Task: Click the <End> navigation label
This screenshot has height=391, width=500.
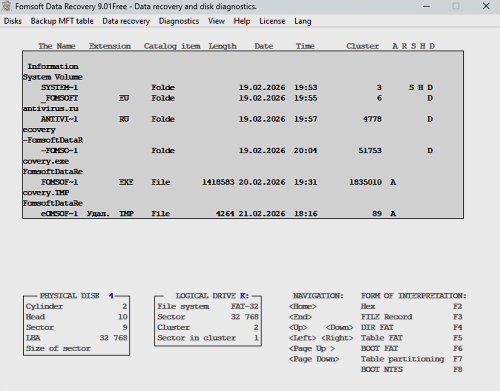Action: [x=300, y=317]
